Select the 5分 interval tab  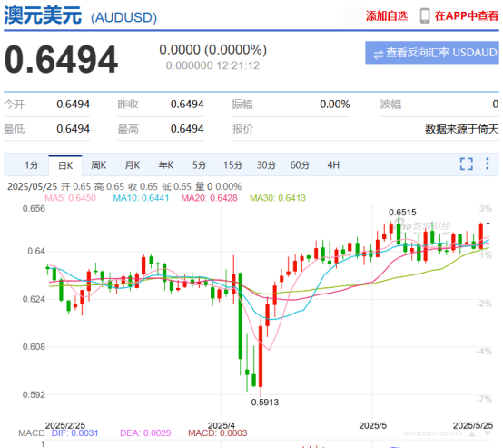pyautogui.click(x=199, y=165)
